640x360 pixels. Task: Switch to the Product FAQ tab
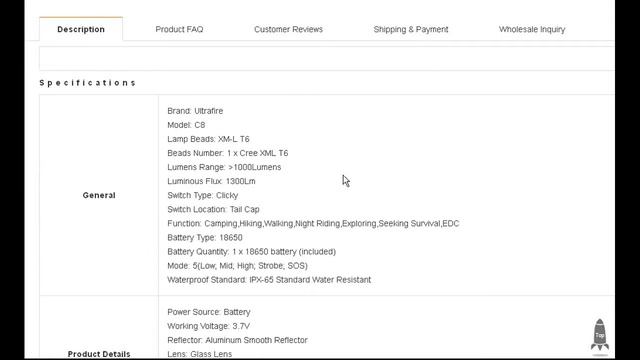(179, 29)
